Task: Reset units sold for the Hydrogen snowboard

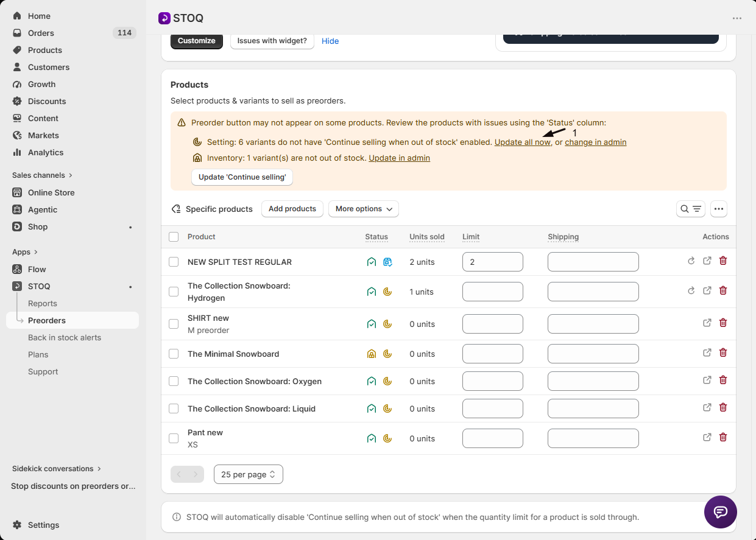Action: tap(691, 290)
